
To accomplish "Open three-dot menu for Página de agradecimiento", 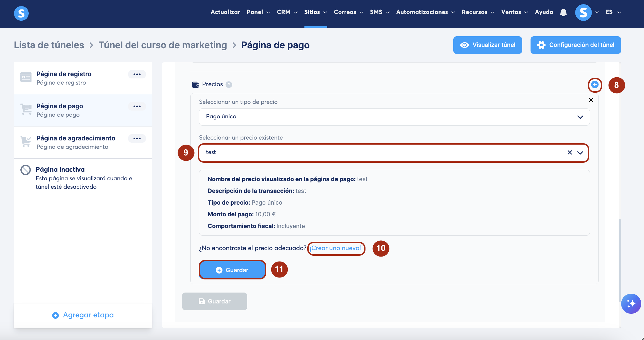I will click(137, 138).
